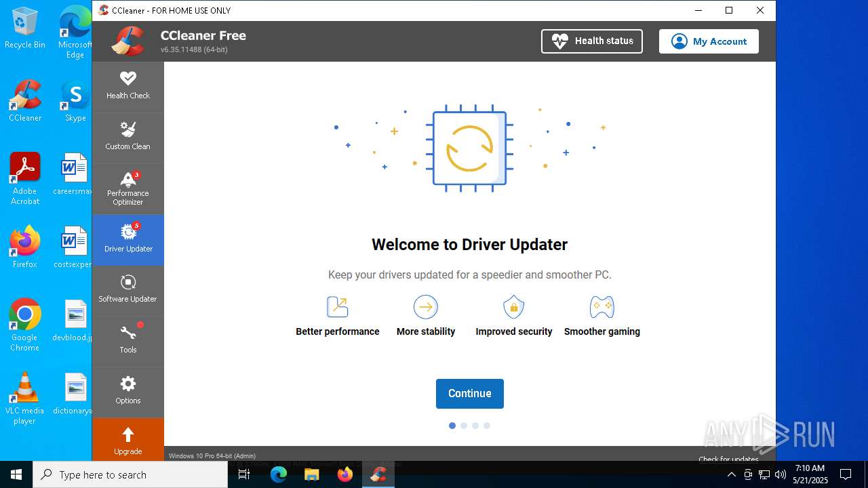Go to the second carousel page dot

point(464,426)
